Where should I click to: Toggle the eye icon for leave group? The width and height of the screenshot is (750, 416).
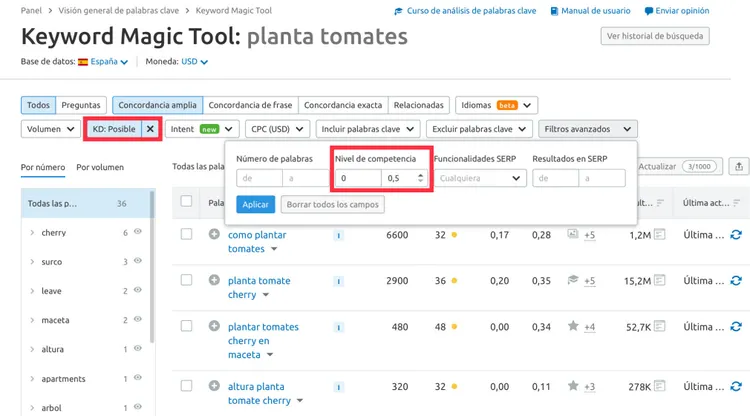click(138, 290)
